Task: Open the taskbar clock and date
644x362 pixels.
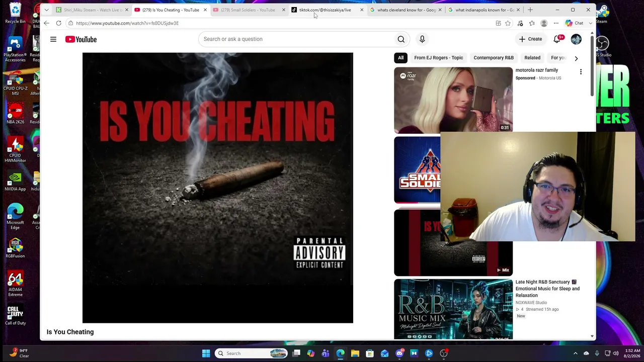Action: coord(633,353)
